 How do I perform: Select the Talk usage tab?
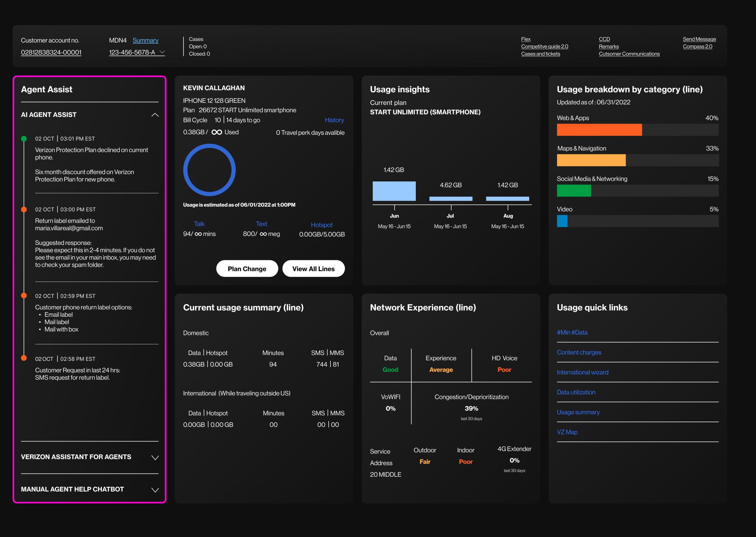pos(199,224)
